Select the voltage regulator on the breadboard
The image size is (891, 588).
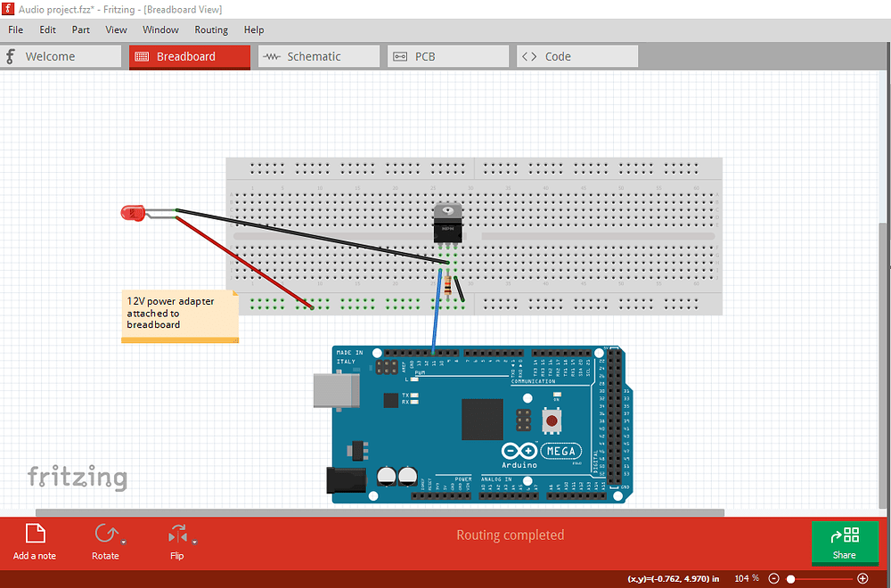pyautogui.click(x=447, y=221)
